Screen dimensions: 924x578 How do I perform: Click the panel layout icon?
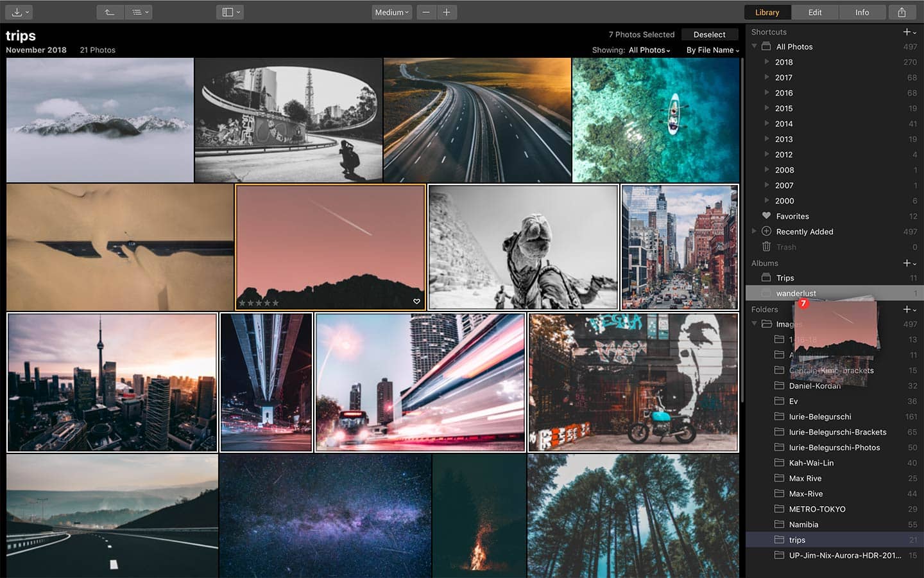(230, 12)
